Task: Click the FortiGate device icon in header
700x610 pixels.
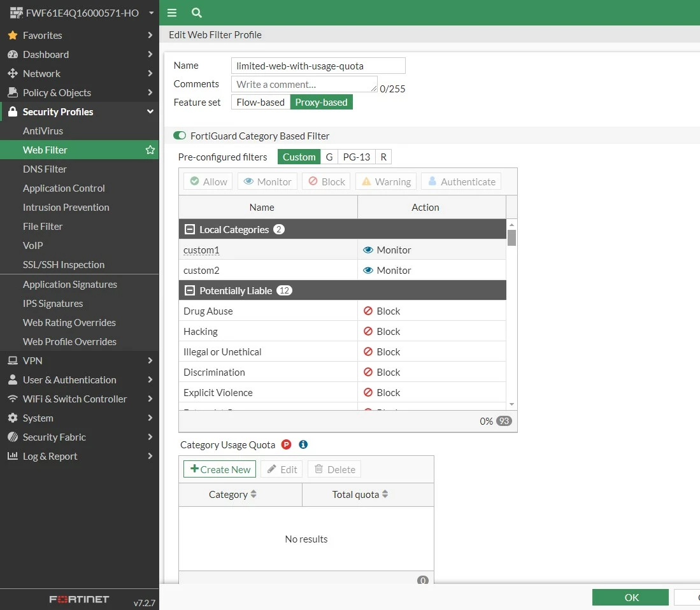Action: pyautogui.click(x=16, y=13)
